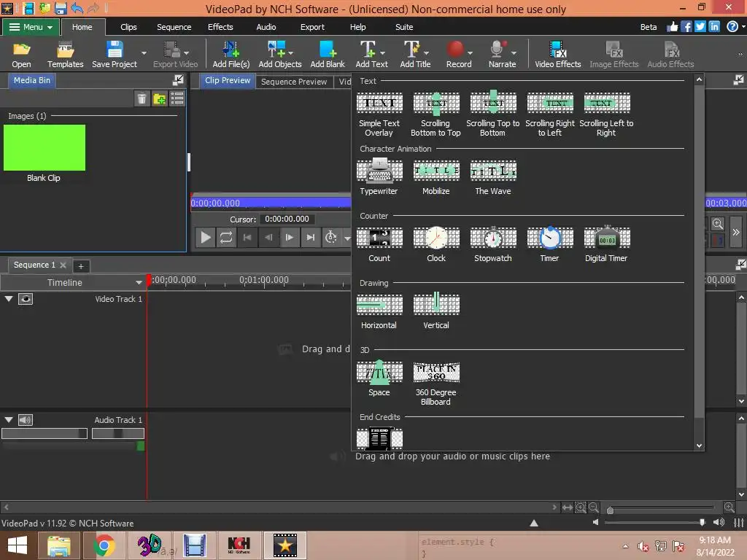This screenshot has width=747, height=560.
Task: Play the clip preview
Action: click(205, 237)
